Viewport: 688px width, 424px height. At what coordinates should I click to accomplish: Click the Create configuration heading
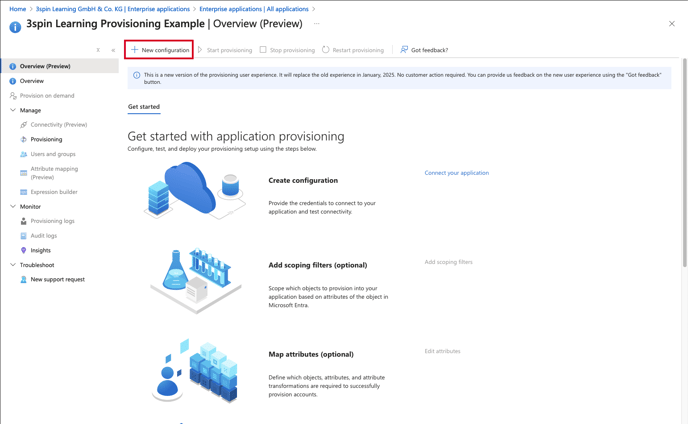click(x=303, y=180)
